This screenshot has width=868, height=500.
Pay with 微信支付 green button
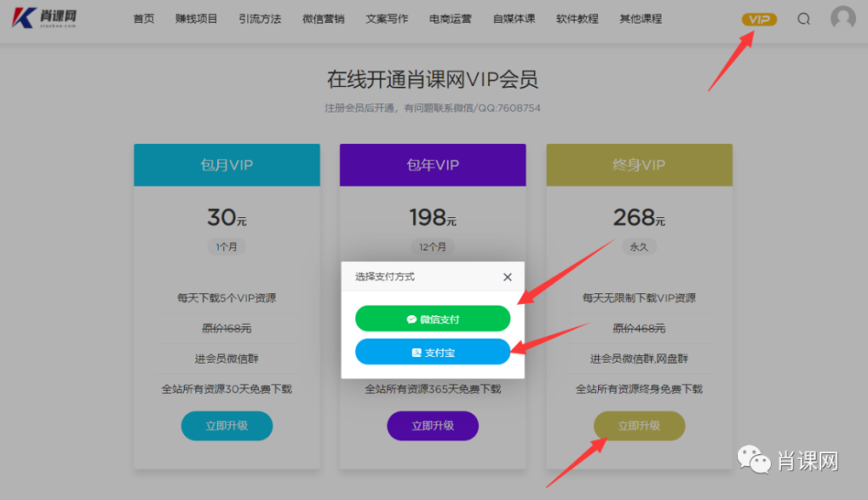coord(432,319)
